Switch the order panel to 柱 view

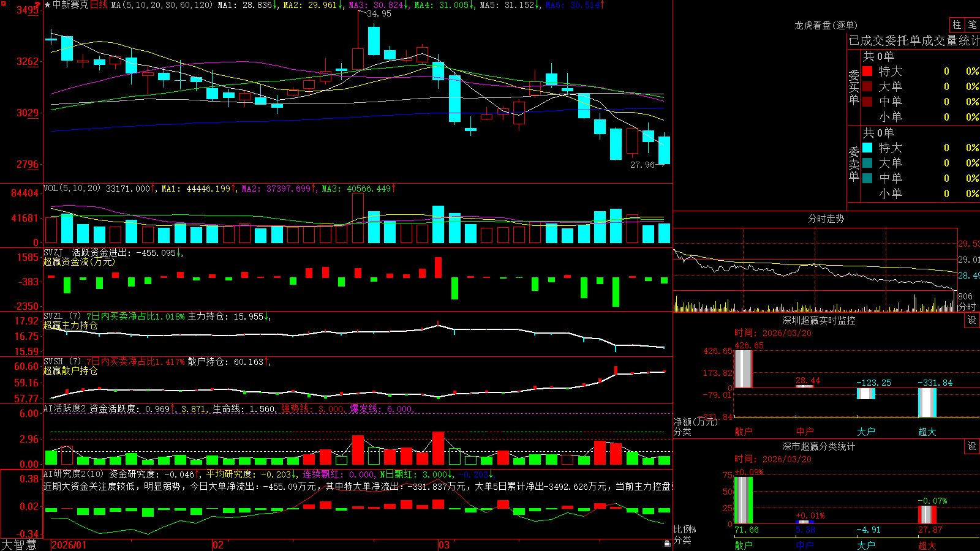click(957, 25)
